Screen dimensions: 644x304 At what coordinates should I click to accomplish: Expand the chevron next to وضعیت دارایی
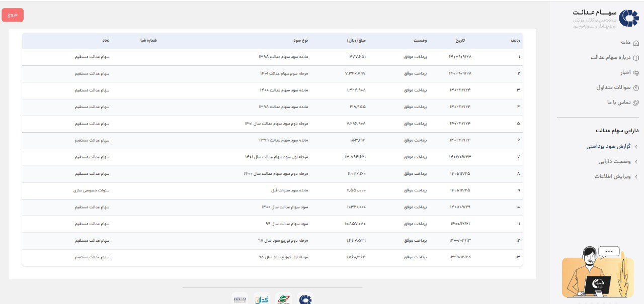tap(636, 162)
